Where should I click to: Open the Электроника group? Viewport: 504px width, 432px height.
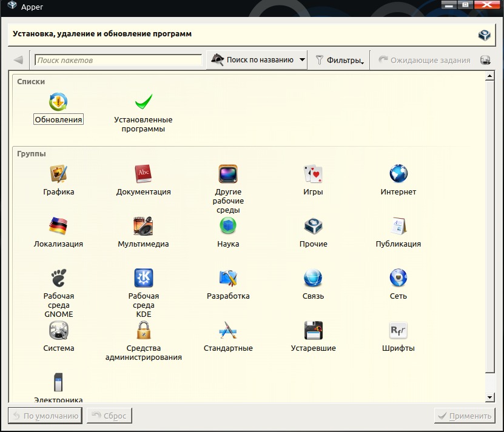[x=58, y=387]
